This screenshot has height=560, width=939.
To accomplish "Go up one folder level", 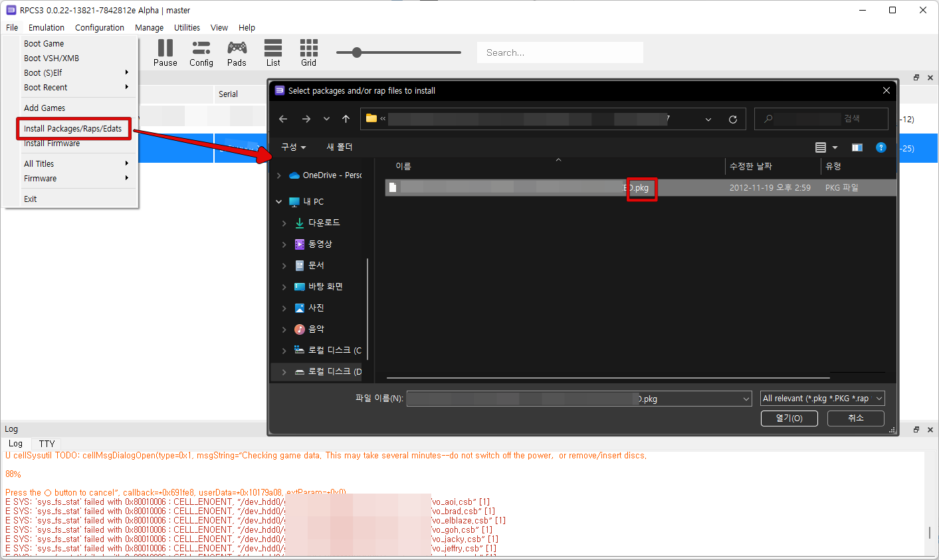I will click(346, 119).
